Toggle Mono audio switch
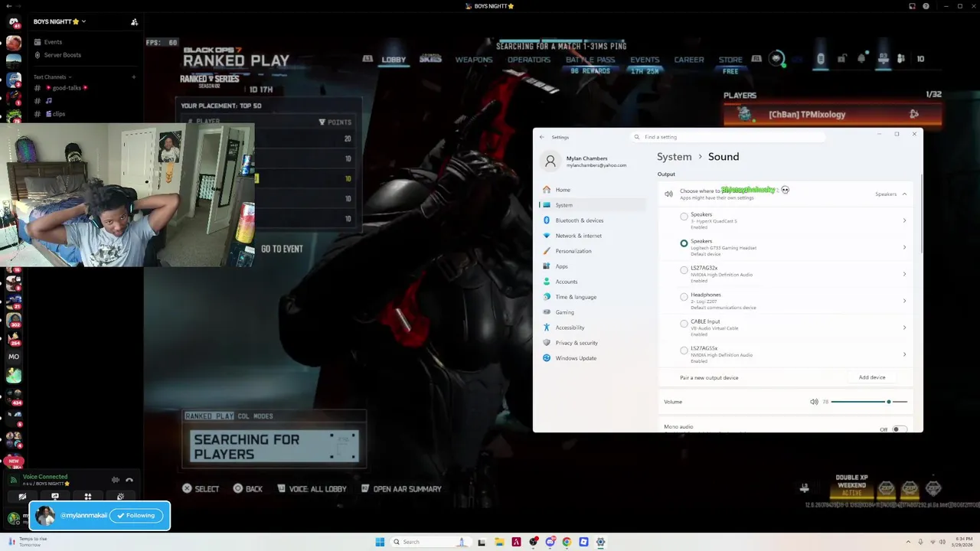Image resolution: width=980 pixels, height=551 pixels. coord(899,429)
